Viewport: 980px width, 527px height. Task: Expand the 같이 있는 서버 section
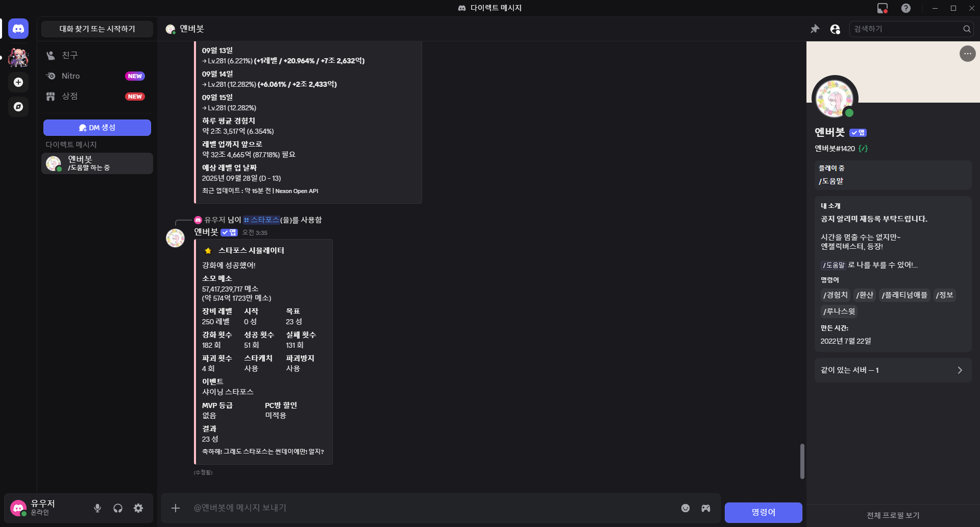click(x=893, y=370)
